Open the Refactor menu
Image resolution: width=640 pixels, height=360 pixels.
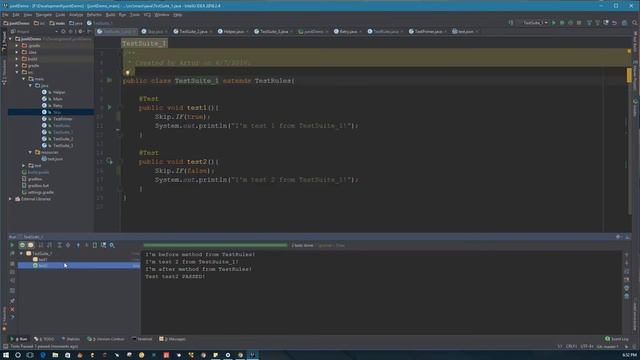tap(94, 15)
